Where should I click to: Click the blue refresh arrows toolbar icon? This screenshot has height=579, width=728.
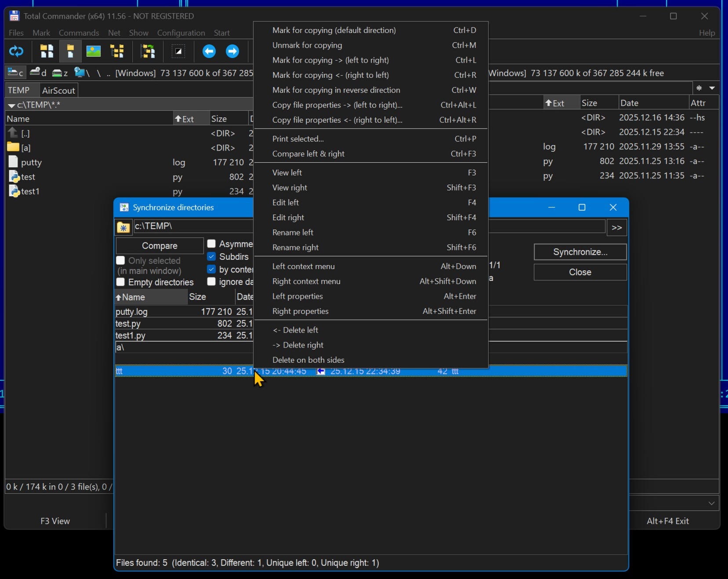[16, 51]
